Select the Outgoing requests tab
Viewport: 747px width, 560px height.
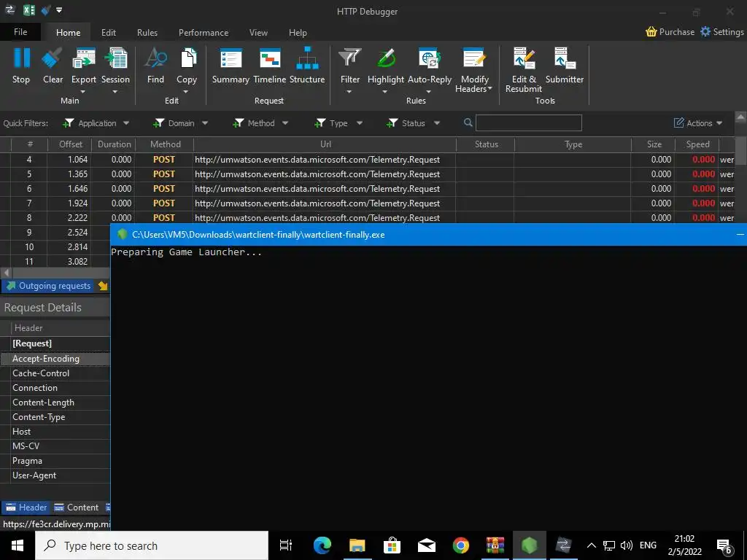point(48,286)
